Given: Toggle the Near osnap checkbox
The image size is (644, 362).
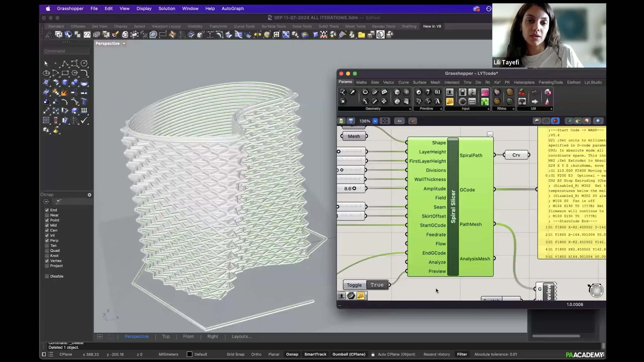Looking at the screenshot, I should (47, 215).
